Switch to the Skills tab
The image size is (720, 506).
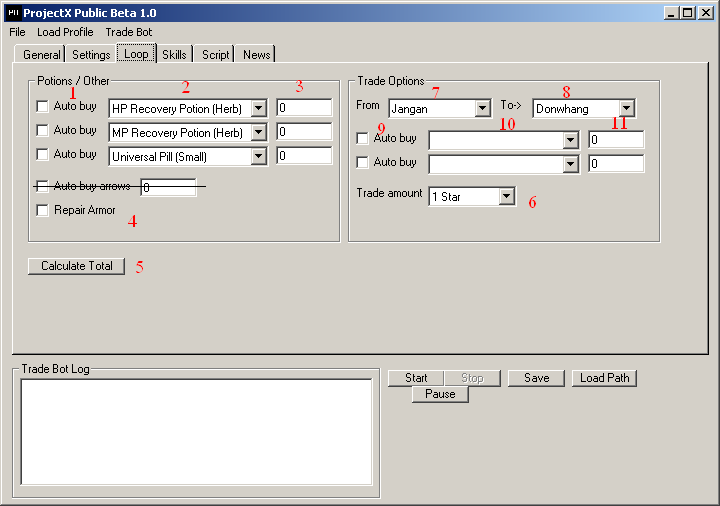point(174,55)
